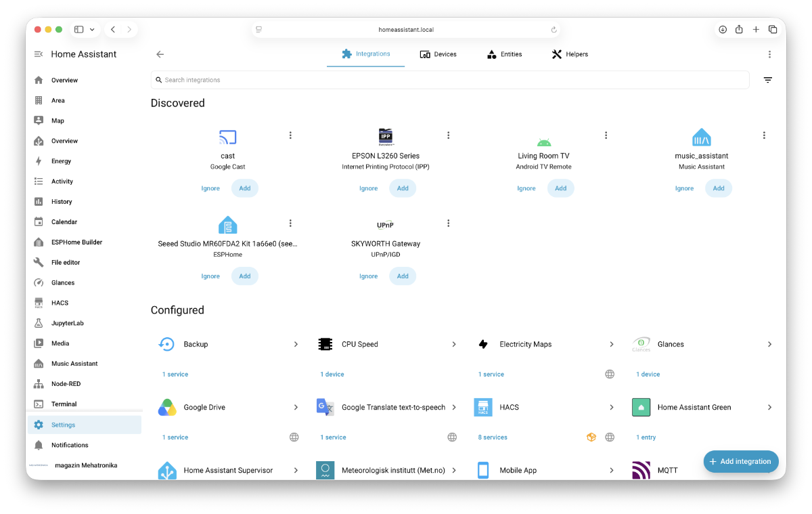Open the Energy dashboard
Screen dimensions: 812x514
(x=85, y=161)
